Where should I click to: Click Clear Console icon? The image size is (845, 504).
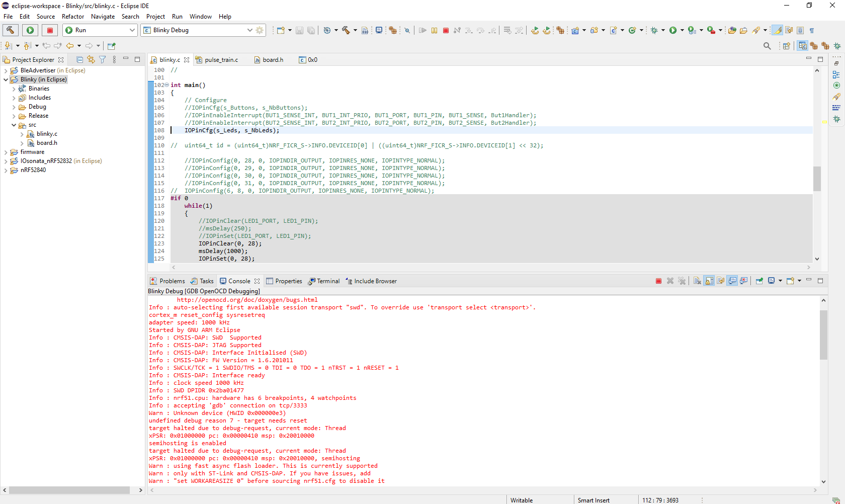coord(697,281)
